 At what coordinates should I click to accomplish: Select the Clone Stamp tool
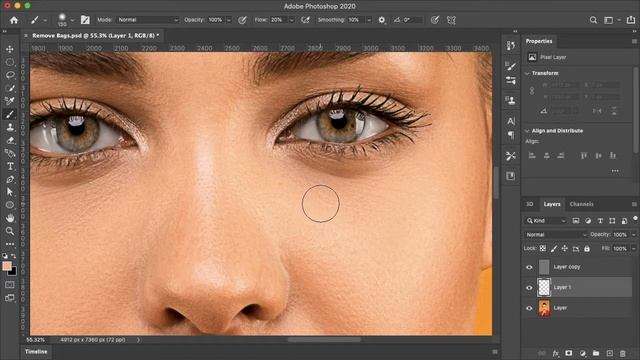(x=10, y=127)
